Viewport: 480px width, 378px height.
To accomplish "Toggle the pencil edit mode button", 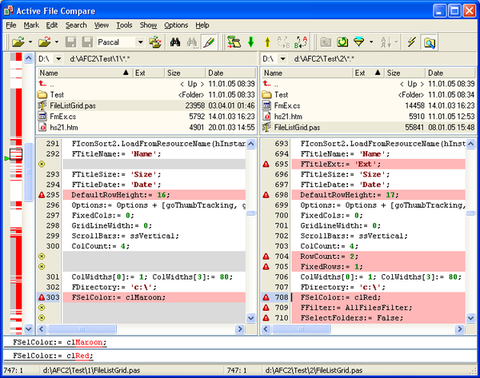I will (x=210, y=42).
